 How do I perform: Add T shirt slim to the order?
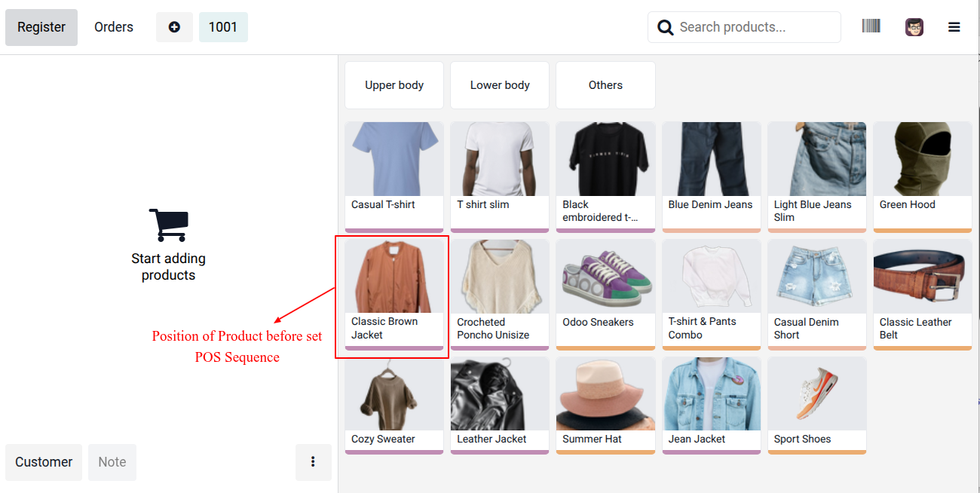(x=500, y=177)
